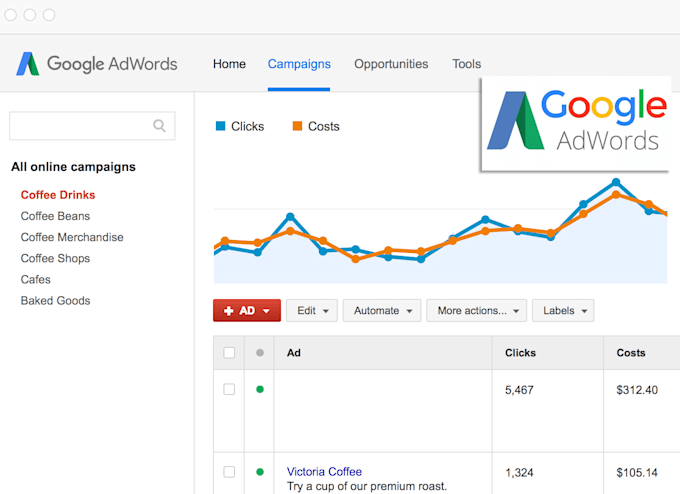The width and height of the screenshot is (680, 494).
Task: Click All online campaigns heading
Action: tap(73, 167)
